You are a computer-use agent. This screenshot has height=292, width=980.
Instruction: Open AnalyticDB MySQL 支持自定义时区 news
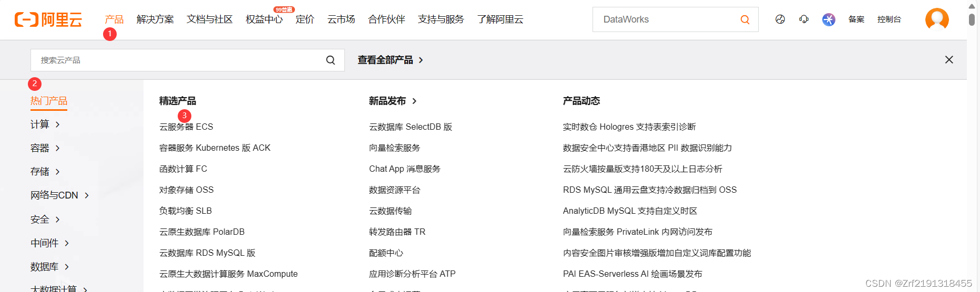[x=630, y=211]
